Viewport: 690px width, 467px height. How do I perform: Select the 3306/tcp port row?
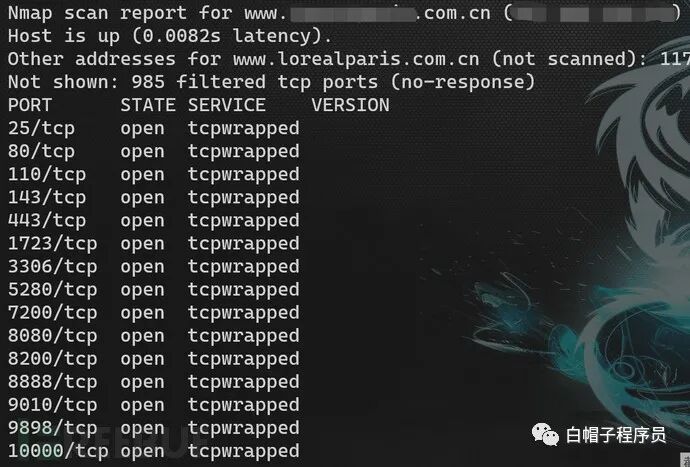[x=154, y=267]
